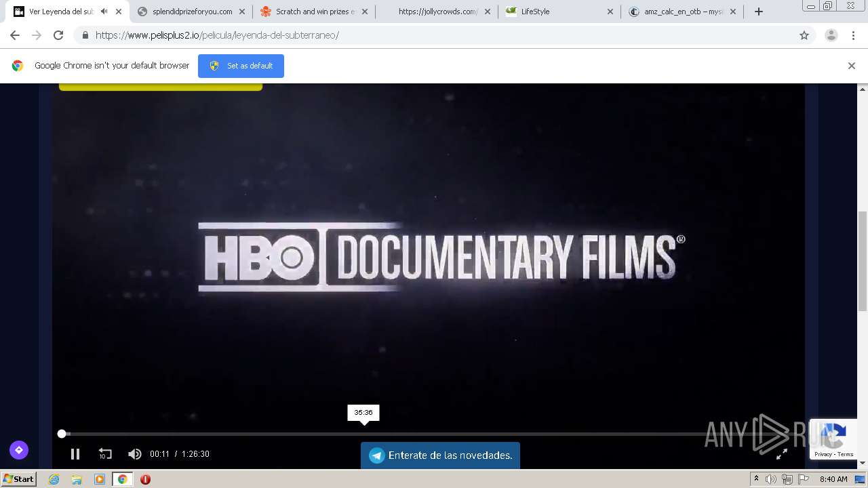Select Chrome taskbar button
The height and width of the screenshot is (488, 868).
point(122,479)
